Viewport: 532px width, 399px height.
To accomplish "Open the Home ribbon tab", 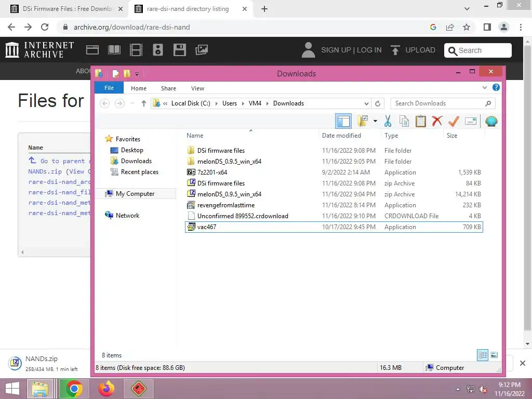I will click(x=138, y=88).
